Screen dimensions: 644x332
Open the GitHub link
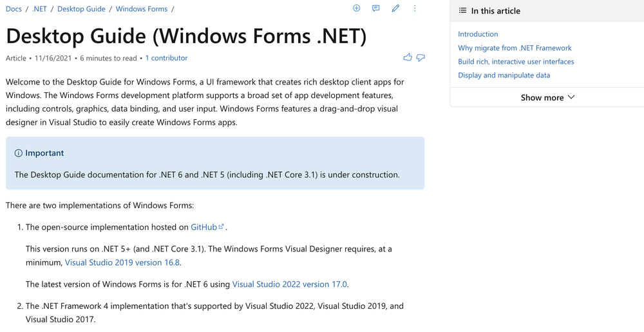pyautogui.click(x=204, y=227)
